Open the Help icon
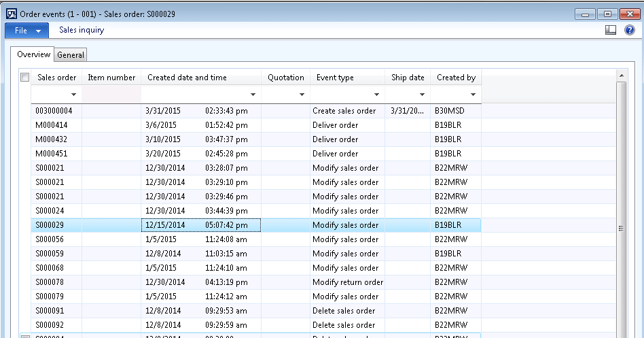The width and height of the screenshot is (644, 338). tap(629, 30)
